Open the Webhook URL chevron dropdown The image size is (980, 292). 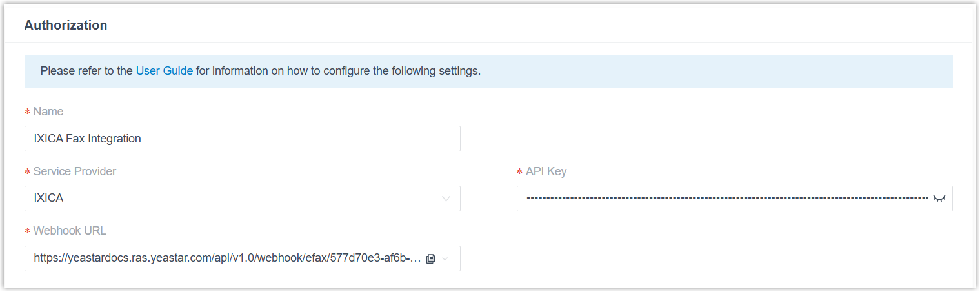click(446, 258)
